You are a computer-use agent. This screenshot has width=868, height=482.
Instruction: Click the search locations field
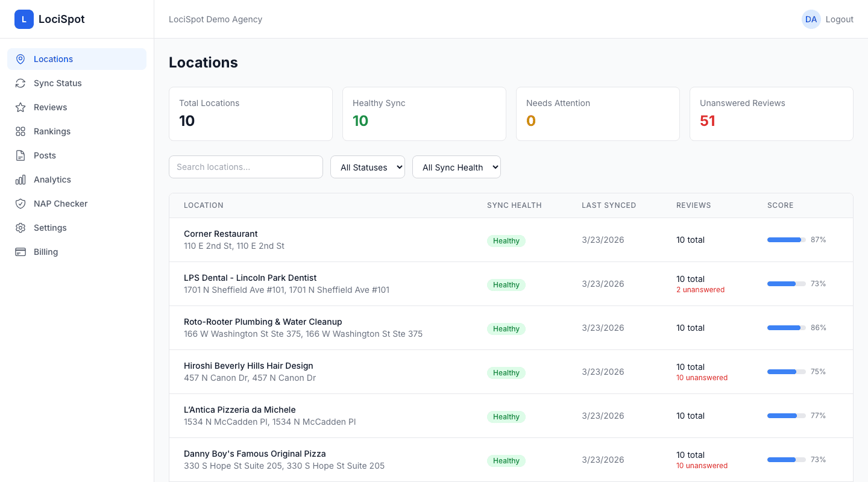(x=245, y=167)
